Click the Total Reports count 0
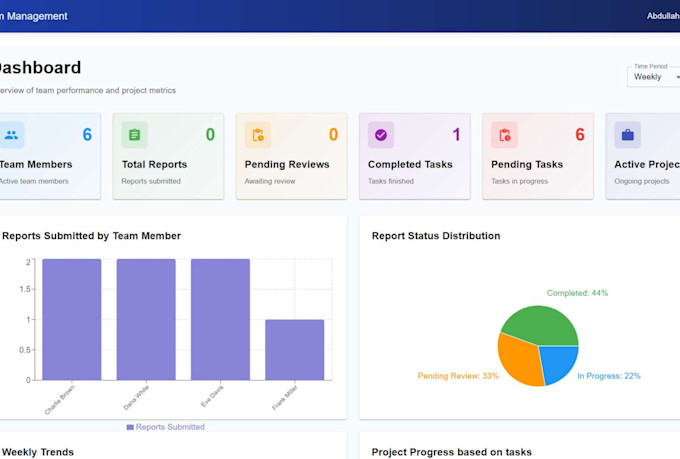This screenshot has height=459, width=680. [210, 134]
